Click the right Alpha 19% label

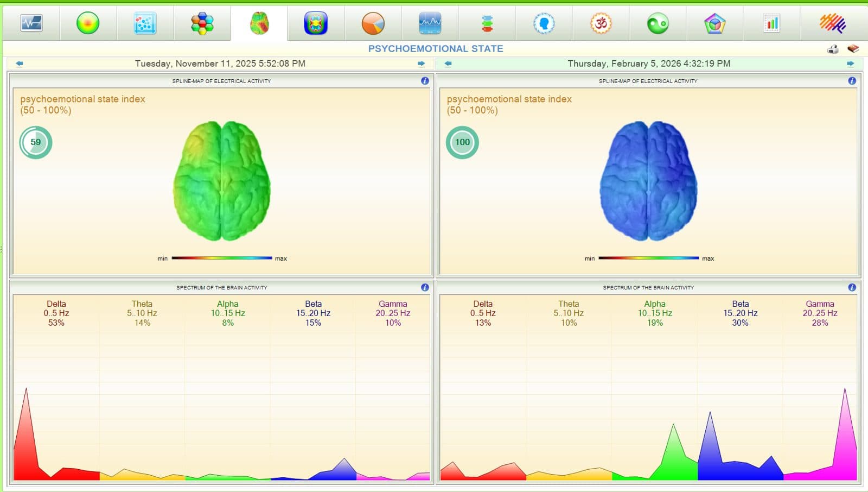coord(655,313)
